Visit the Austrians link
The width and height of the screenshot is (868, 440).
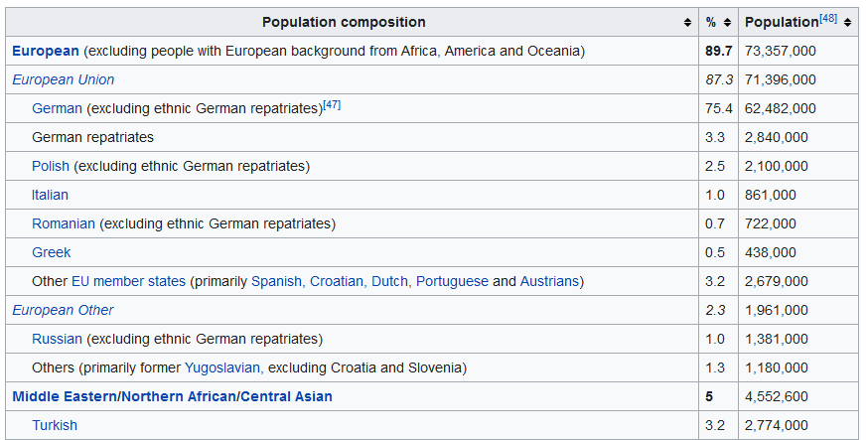point(549,281)
